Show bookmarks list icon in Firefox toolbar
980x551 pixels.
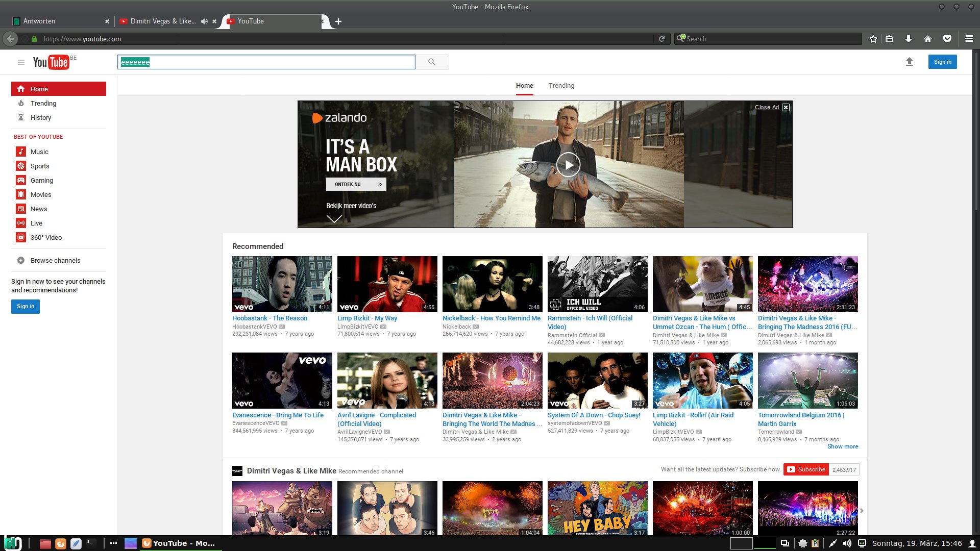coord(889,39)
